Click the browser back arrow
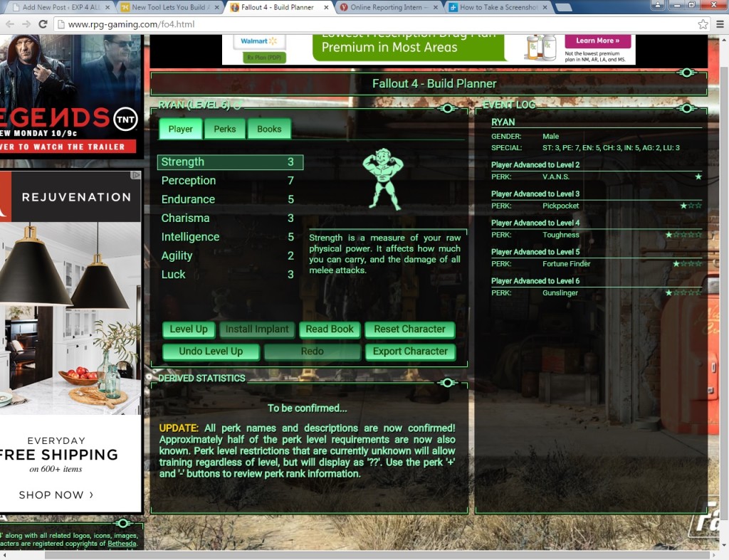Image resolution: width=729 pixels, height=560 pixels. [x=10, y=24]
